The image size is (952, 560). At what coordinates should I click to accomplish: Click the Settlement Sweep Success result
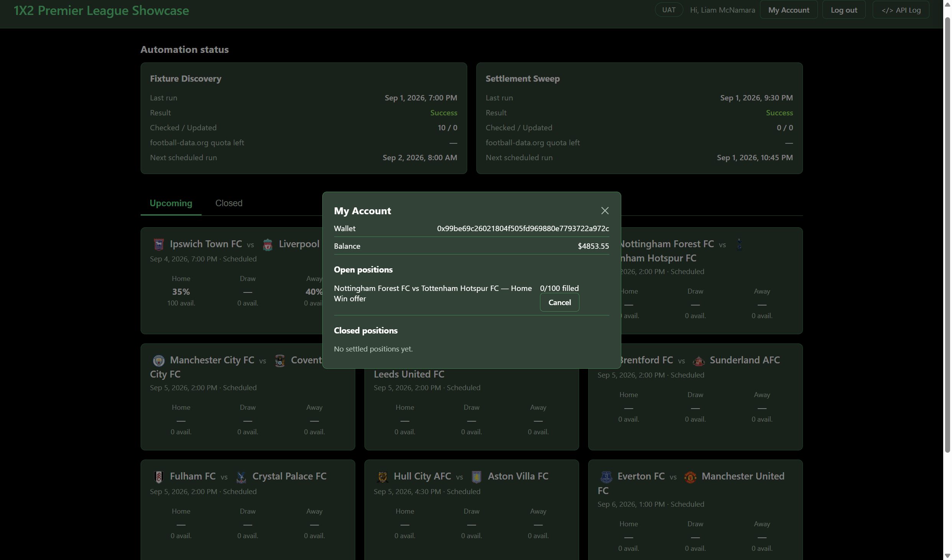[779, 113]
